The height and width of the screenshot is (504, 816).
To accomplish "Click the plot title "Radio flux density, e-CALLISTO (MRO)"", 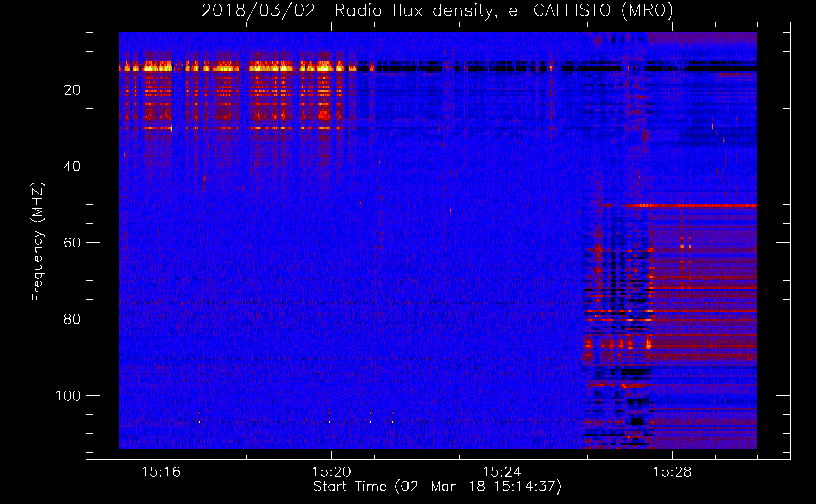I will click(x=504, y=11).
